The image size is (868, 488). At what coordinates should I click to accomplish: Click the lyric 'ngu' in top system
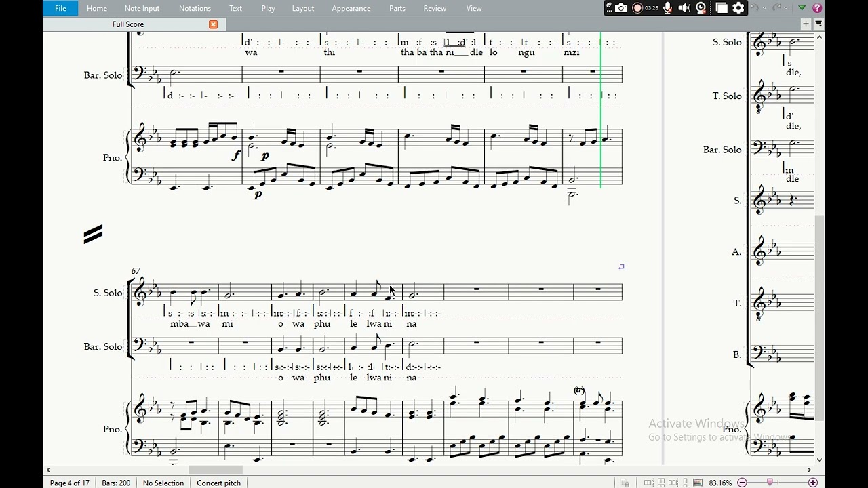pyautogui.click(x=526, y=52)
